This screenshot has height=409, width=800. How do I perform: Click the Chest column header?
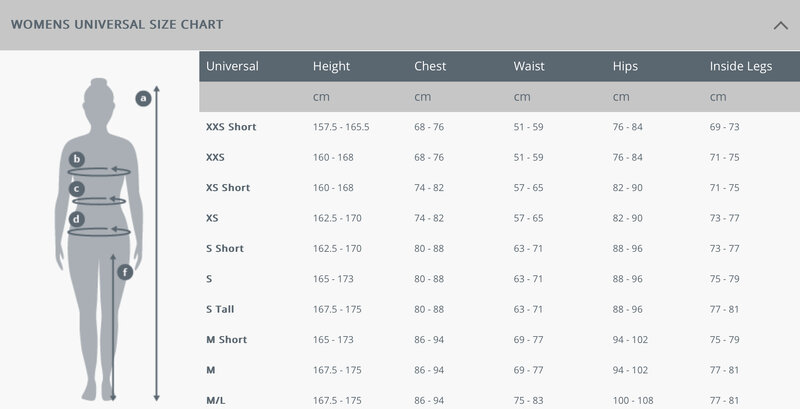[432, 67]
